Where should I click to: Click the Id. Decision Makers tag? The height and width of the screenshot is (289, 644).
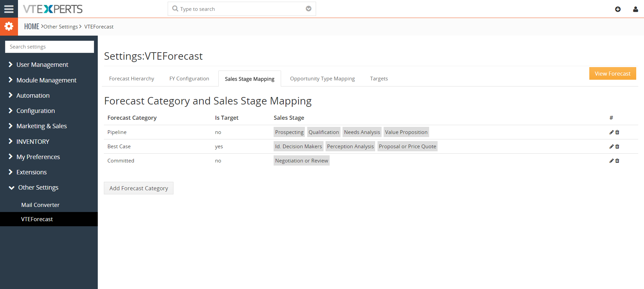point(298,147)
